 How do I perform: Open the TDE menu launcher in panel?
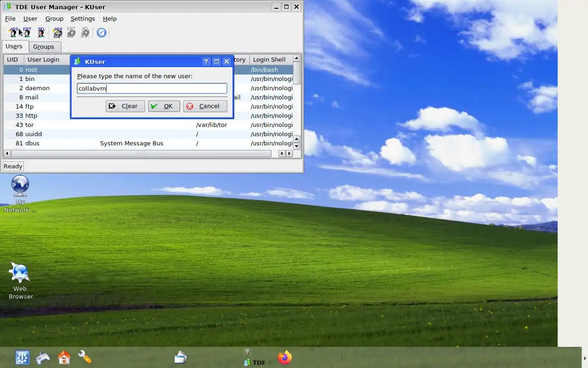pos(22,357)
